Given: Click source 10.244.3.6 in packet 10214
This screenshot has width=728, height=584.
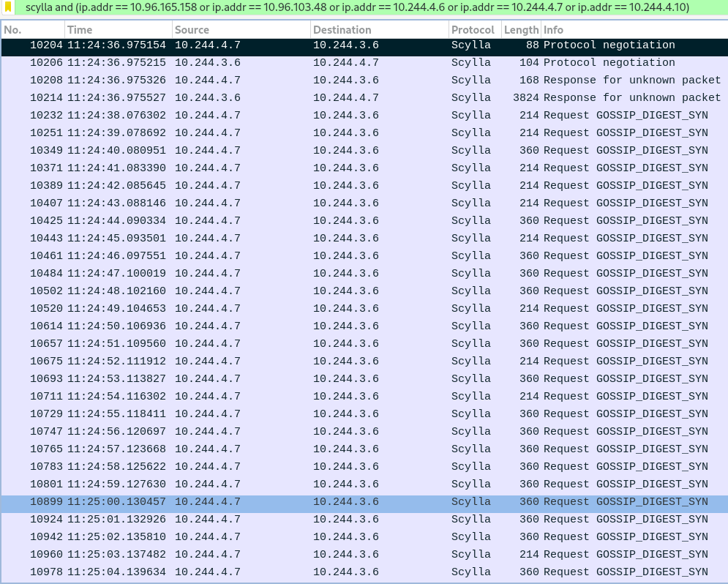Looking at the screenshot, I should (x=208, y=98).
